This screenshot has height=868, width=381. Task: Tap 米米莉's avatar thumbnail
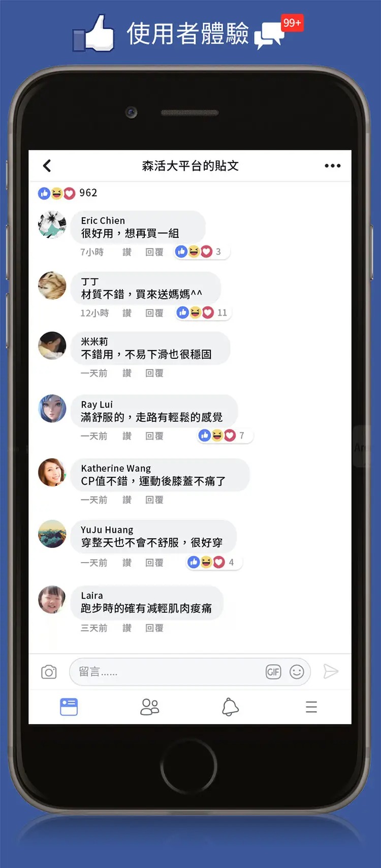[x=52, y=346]
